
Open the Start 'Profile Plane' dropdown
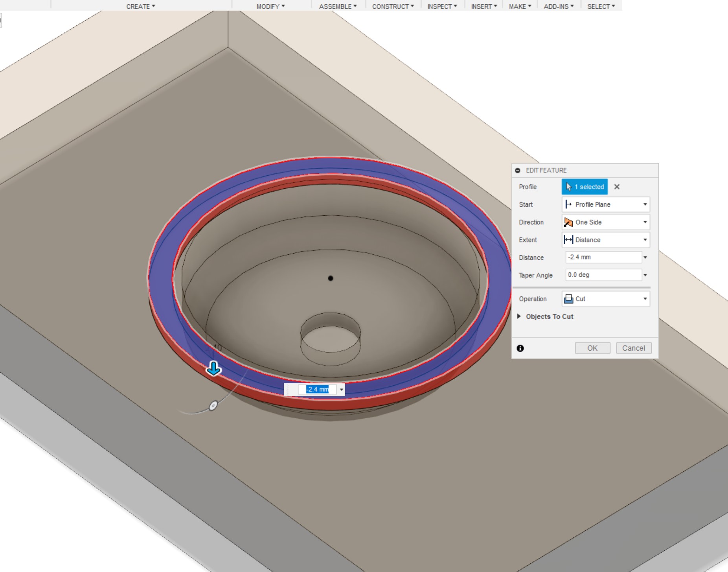tap(605, 204)
